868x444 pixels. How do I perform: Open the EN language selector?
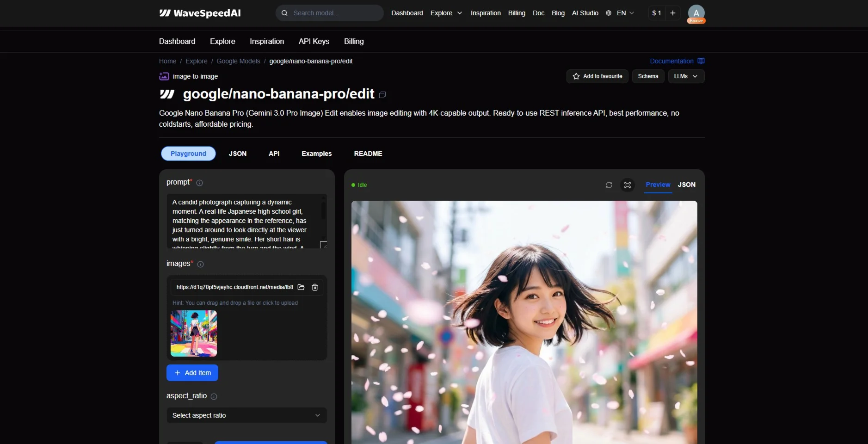pos(621,13)
